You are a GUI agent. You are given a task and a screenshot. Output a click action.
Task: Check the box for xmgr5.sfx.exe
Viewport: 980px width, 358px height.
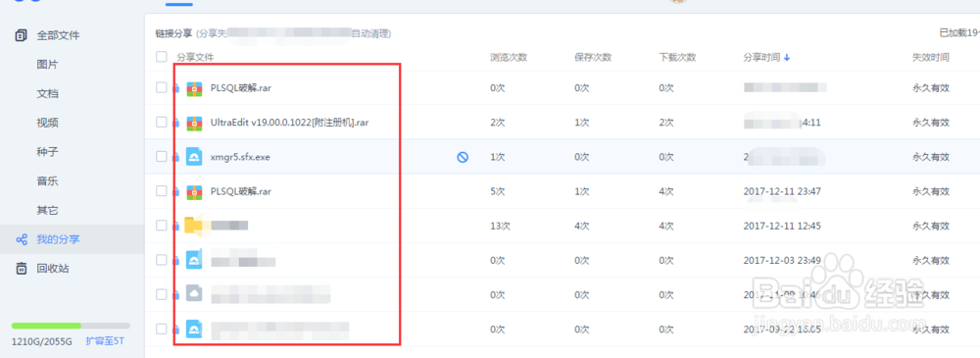162,157
